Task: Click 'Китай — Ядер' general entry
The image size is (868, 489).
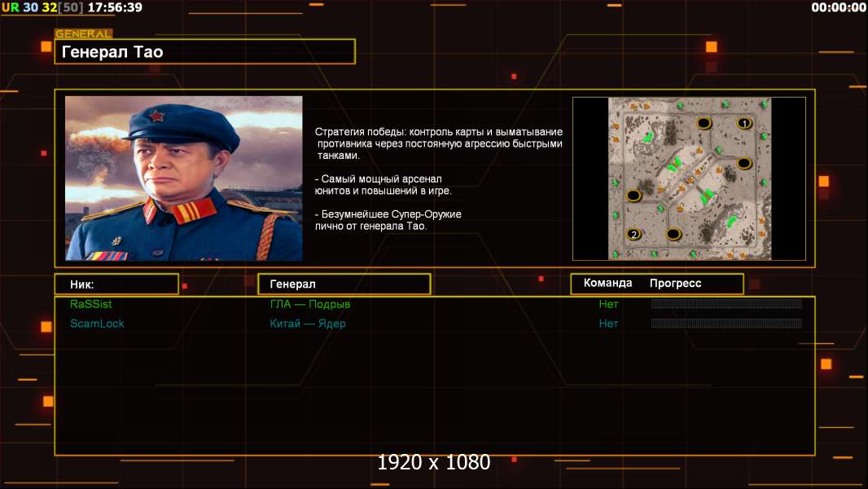Action: click(307, 324)
